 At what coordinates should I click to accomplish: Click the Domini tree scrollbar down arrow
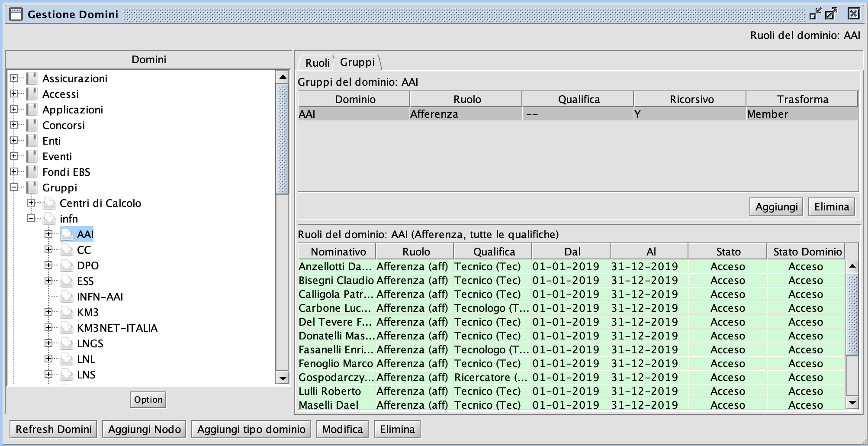click(x=283, y=378)
